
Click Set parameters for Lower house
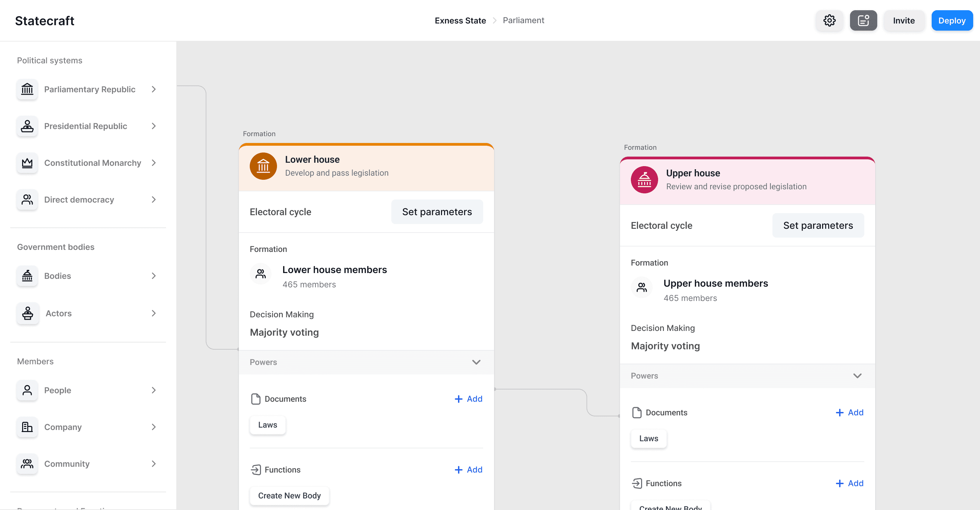[437, 212]
